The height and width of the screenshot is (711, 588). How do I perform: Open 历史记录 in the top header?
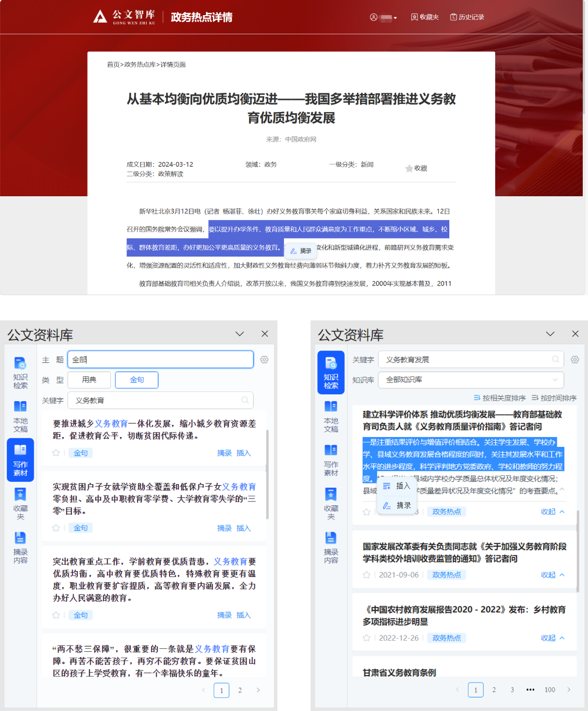467,17
